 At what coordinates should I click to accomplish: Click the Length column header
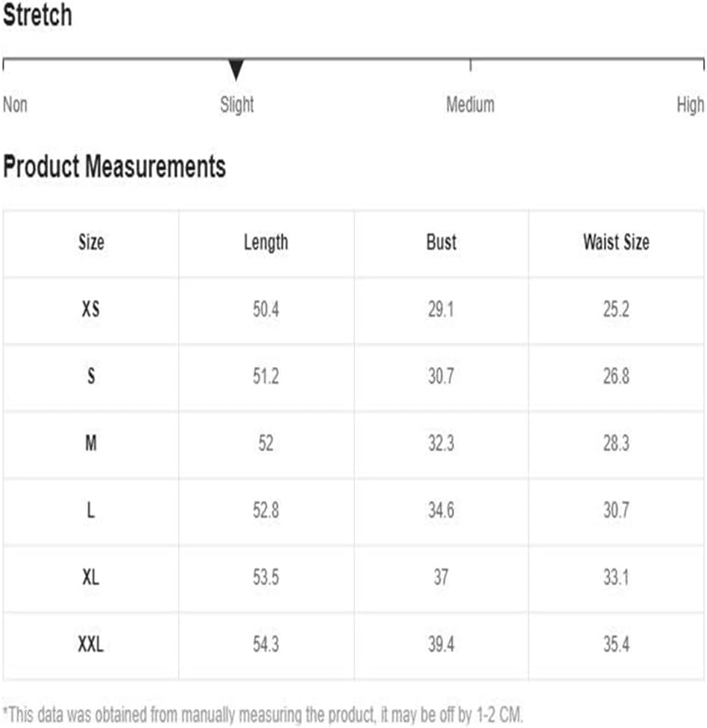(x=266, y=243)
